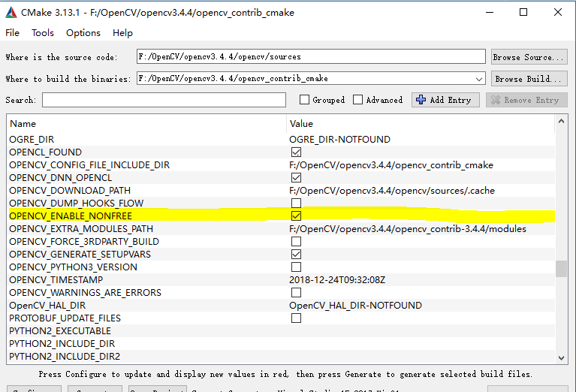The height and width of the screenshot is (392, 576).
Task: Select the OPENCV_DNN_OPENCL row name
Action: [x=61, y=178]
